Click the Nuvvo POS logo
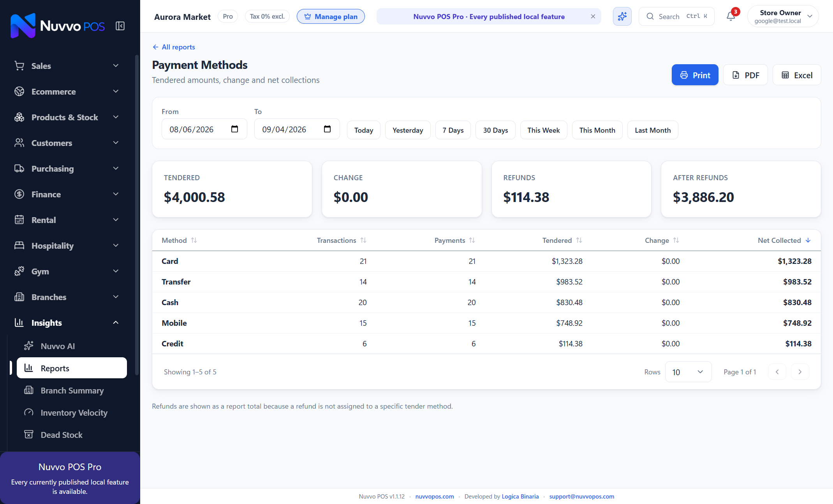833x504 pixels. pos(57,26)
